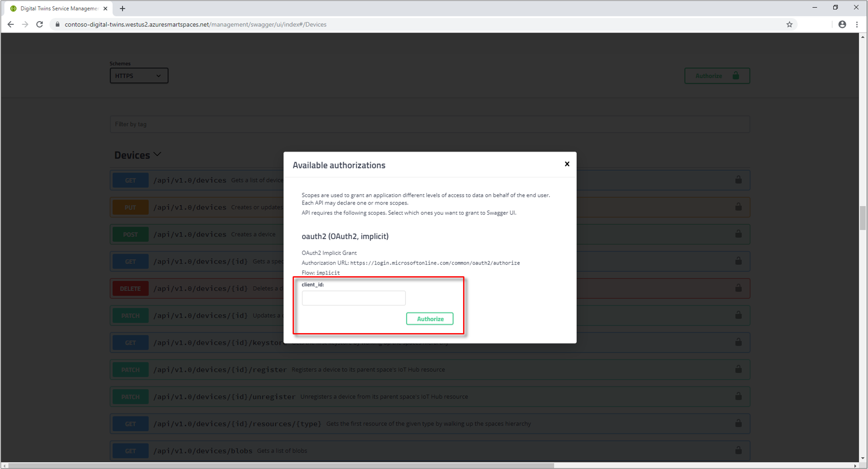This screenshot has width=868, height=469.
Task: Click the 'Flow: implicit' text
Action: point(321,273)
